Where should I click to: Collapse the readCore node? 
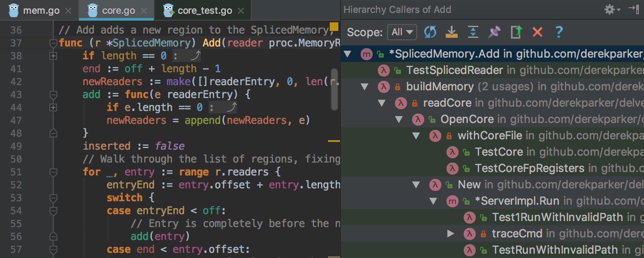pyautogui.click(x=382, y=103)
